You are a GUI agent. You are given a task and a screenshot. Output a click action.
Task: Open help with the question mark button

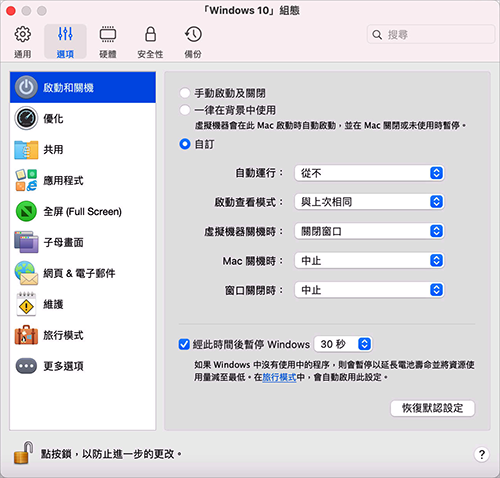coord(481,454)
